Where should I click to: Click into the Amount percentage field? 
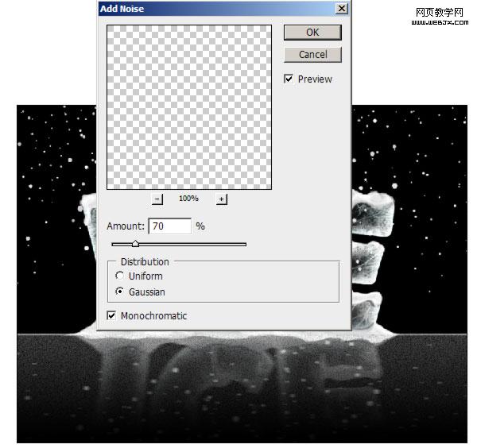coord(170,226)
